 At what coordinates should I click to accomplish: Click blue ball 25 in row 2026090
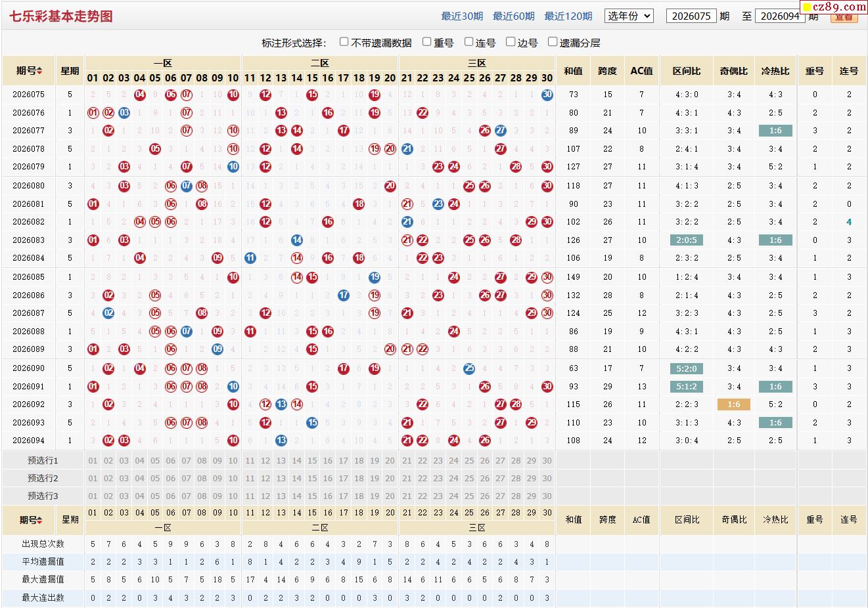[469, 368]
